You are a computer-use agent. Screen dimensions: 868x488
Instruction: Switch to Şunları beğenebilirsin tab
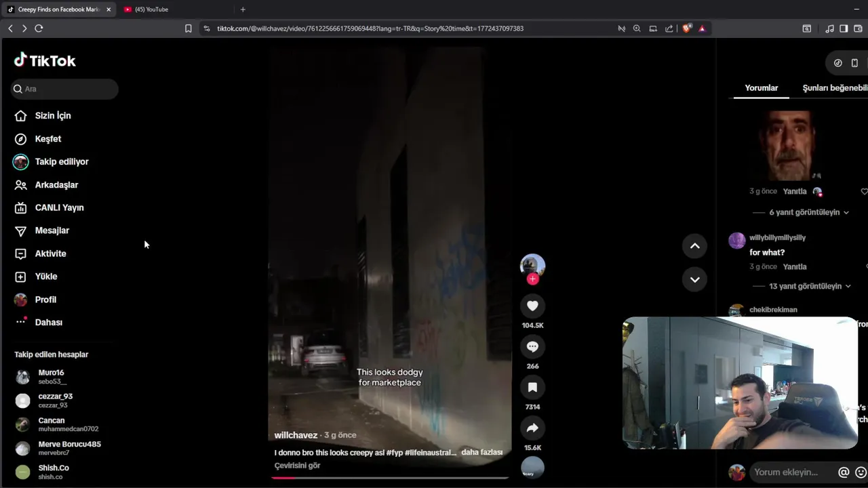coord(835,88)
